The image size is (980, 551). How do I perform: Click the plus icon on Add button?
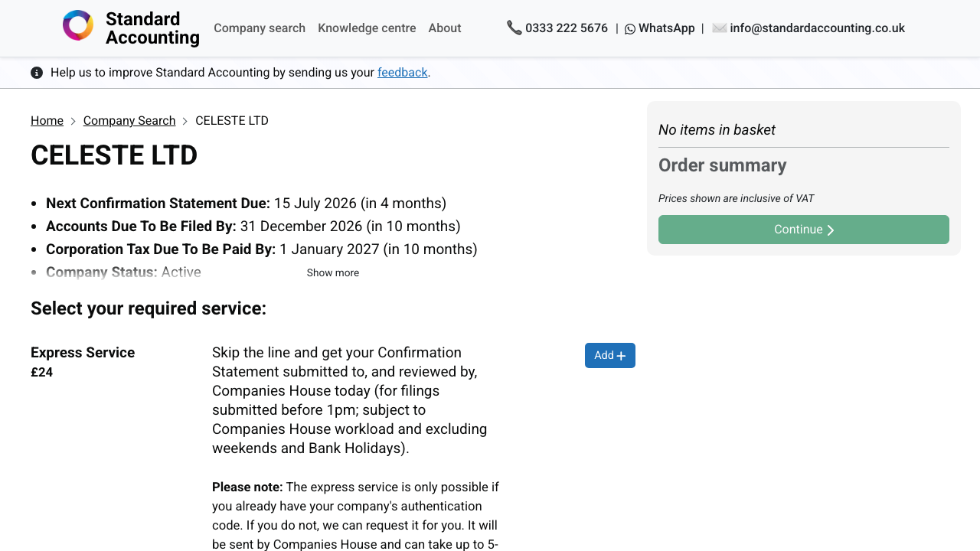click(x=621, y=356)
